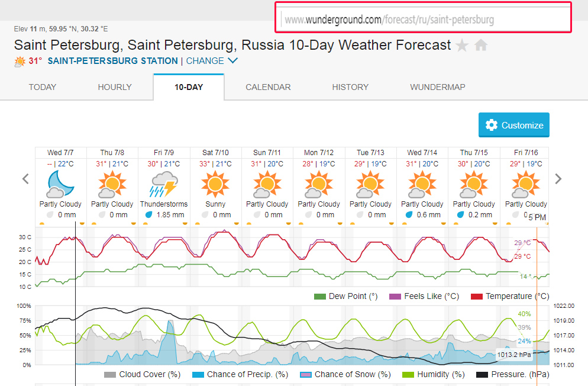Advance forecast with next days arrow

click(558, 179)
